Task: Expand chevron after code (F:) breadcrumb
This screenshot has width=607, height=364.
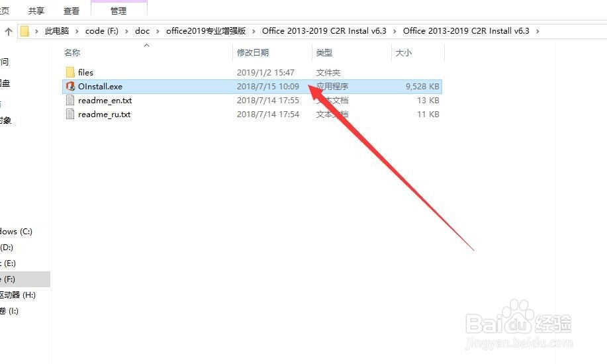Action: pos(126,31)
